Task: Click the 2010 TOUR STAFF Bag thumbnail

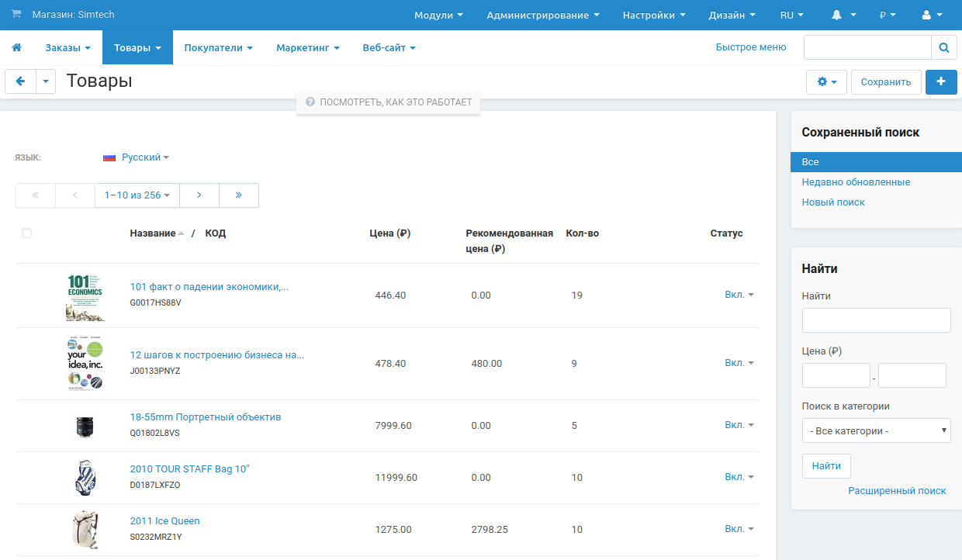Action: tap(85, 477)
